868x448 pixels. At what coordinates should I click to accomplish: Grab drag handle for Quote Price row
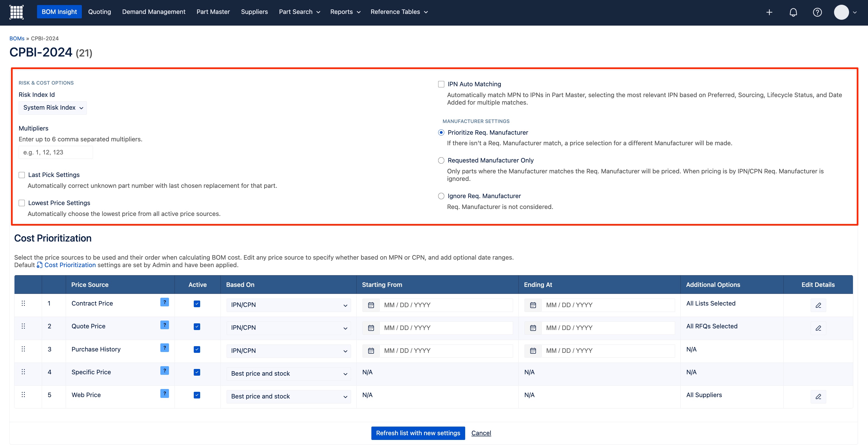click(x=23, y=326)
